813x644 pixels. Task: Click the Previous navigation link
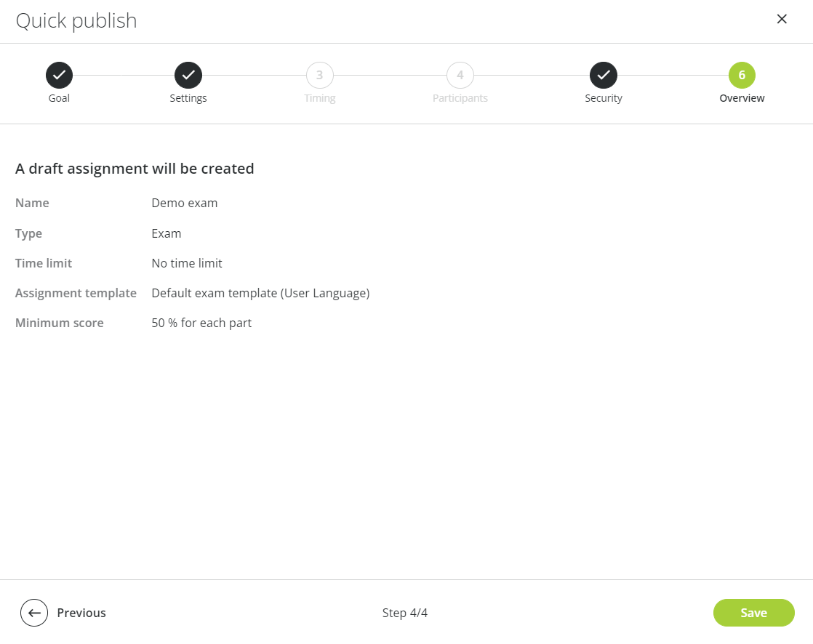point(81,613)
